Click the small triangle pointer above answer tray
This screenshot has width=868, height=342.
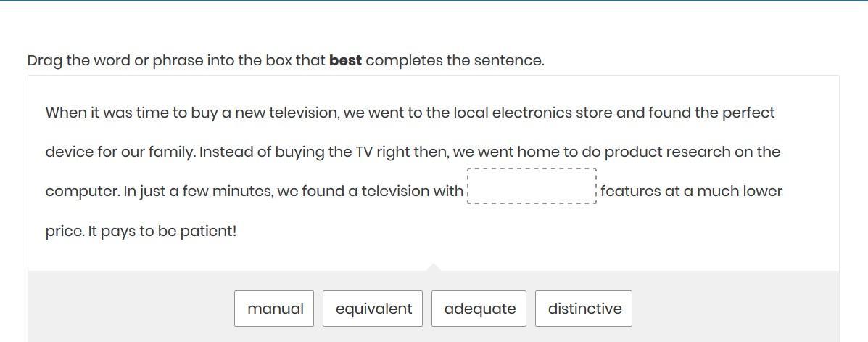point(434,267)
